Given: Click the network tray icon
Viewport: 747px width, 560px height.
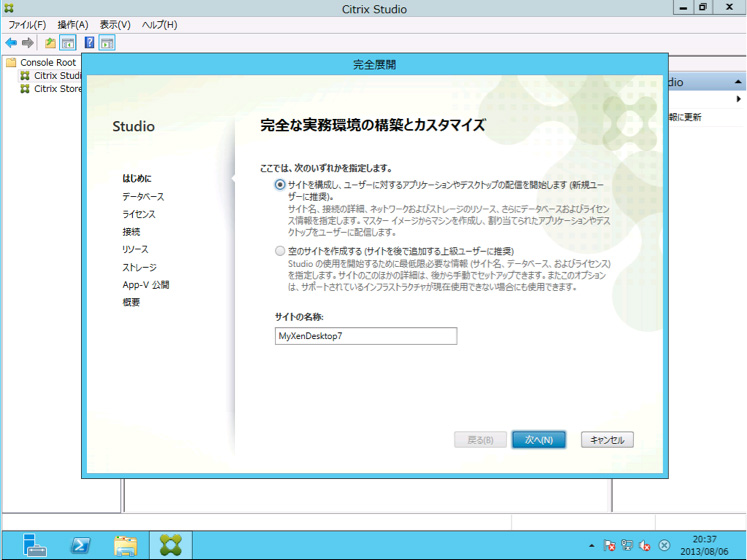Looking at the screenshot, I should pos(627,546).
